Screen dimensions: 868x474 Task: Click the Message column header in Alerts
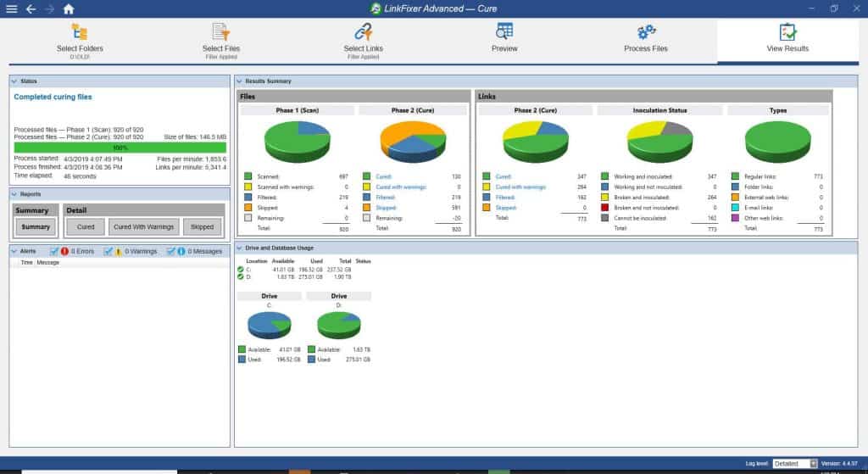pos(47,263)
